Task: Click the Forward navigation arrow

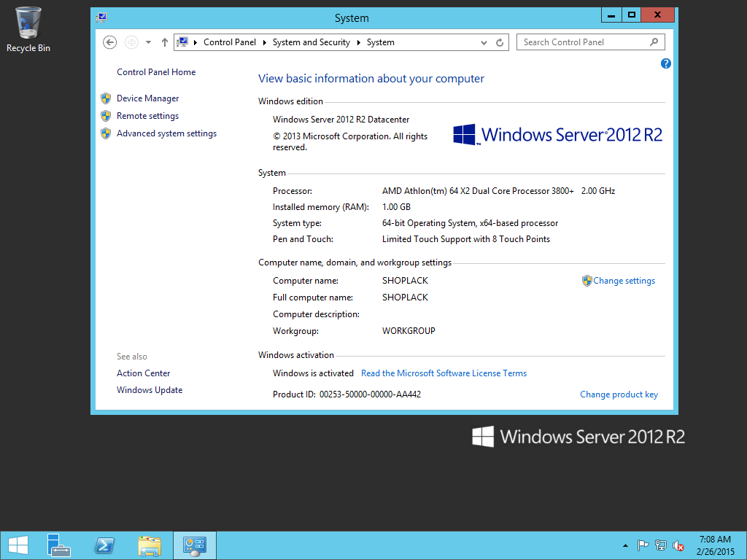Action: pyautogui.click(x=131, y=42)
